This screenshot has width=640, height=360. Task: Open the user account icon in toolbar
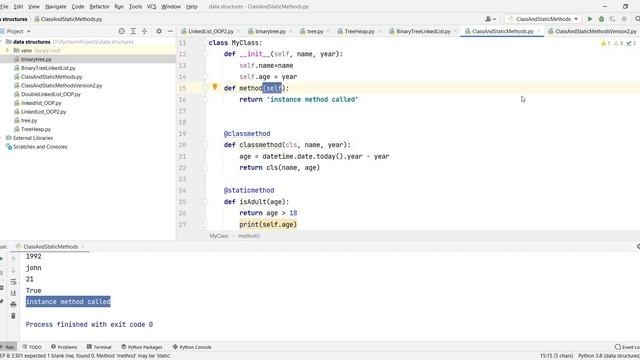point(490,19)
